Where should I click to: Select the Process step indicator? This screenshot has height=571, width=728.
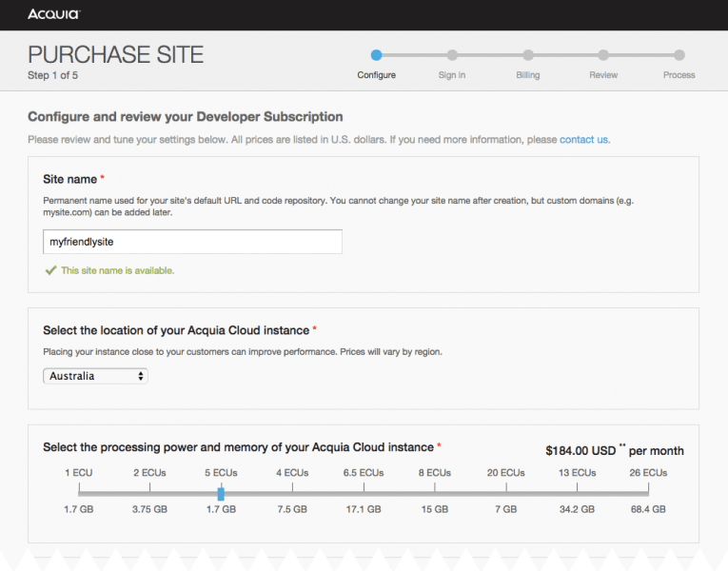click(x=679, y=55)
